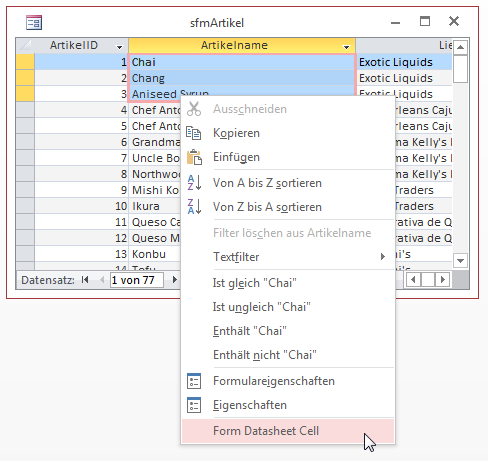This screenshot has width=488, height=461.
Task: Click the Chang cell
Action: [x=242, y=78]
